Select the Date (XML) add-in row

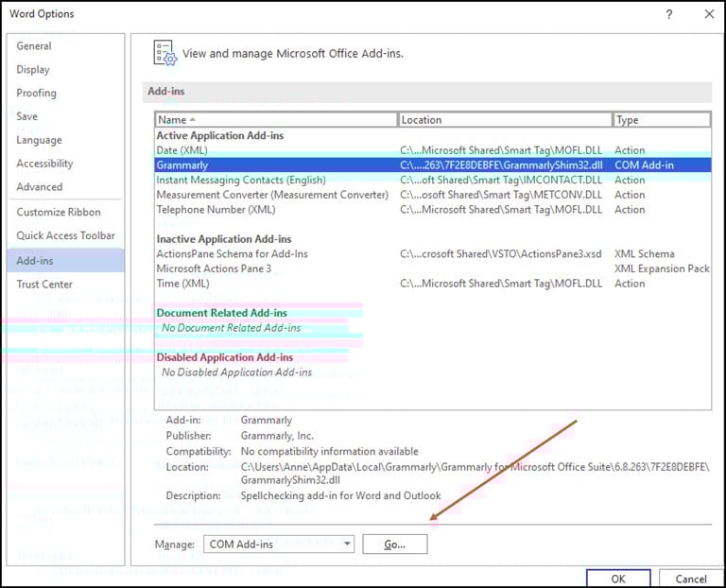(432, 150)
